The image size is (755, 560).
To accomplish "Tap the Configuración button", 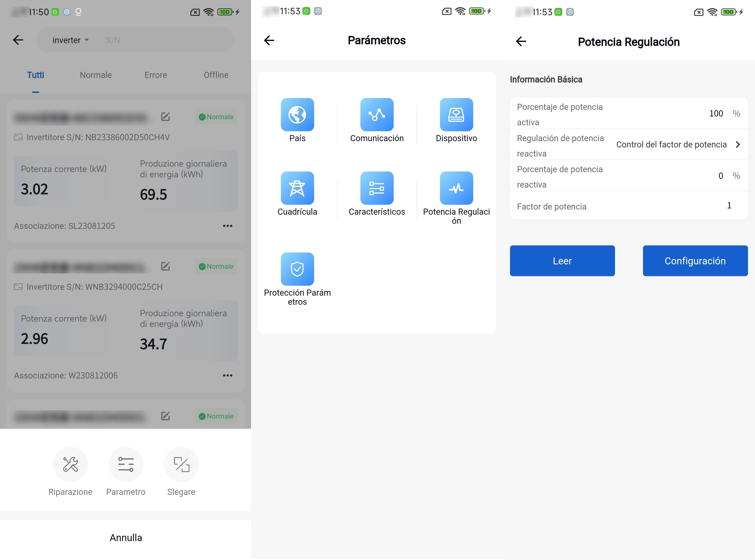I will pyautogui.click(x=695, y=261).
